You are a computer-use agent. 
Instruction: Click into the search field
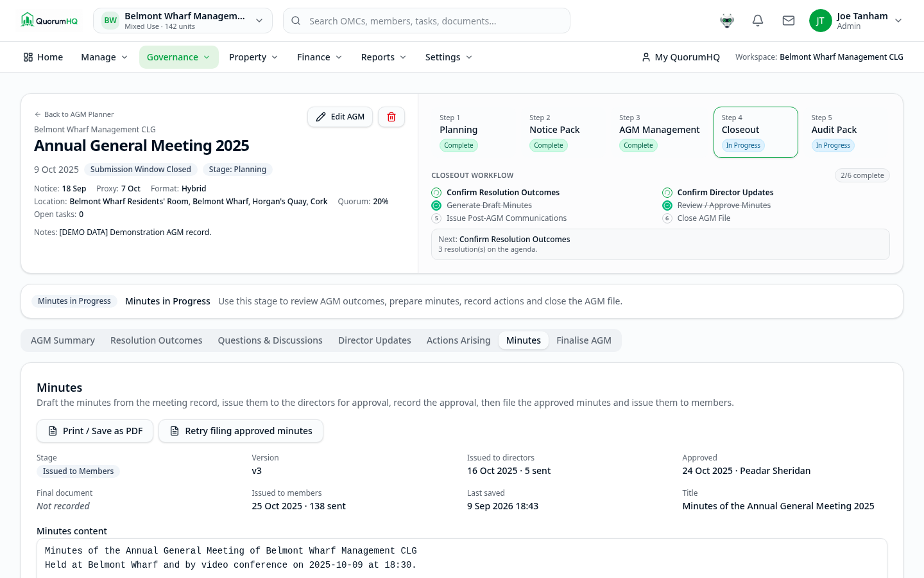coord(427,21)
